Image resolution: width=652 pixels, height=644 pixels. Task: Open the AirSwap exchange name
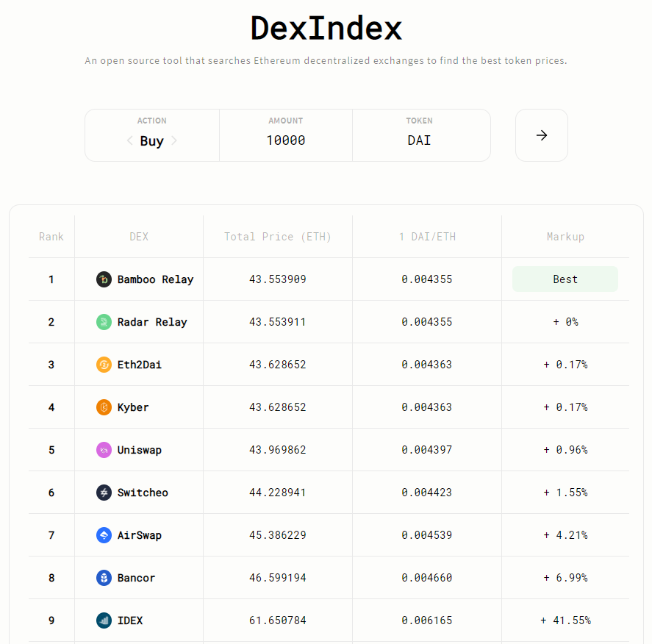[140, 535]
